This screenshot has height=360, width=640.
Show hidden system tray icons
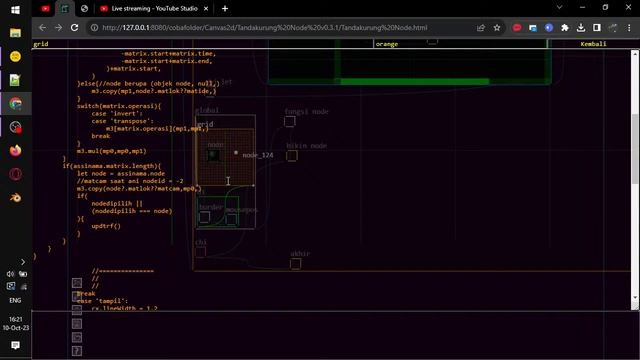point(23,262)
